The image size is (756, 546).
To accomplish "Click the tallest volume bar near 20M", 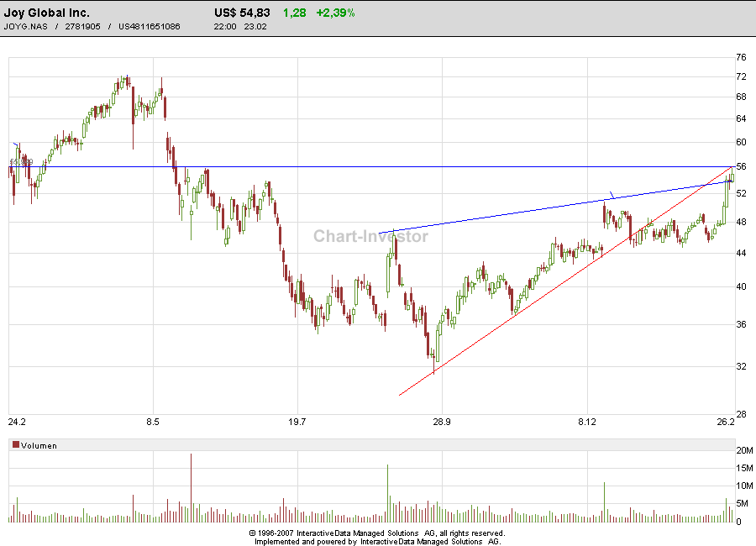I will point(191,488).
